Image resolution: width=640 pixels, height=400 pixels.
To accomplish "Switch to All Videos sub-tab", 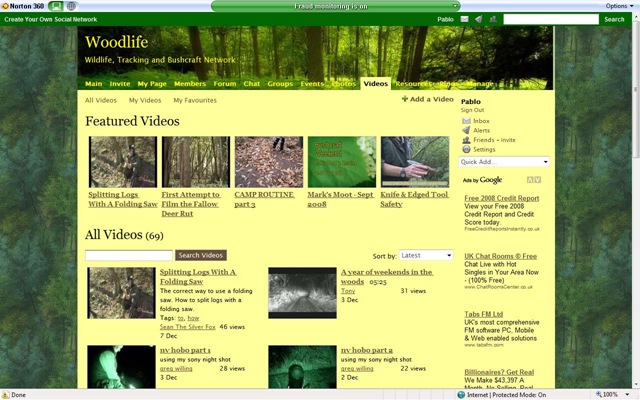I will 101,100.
